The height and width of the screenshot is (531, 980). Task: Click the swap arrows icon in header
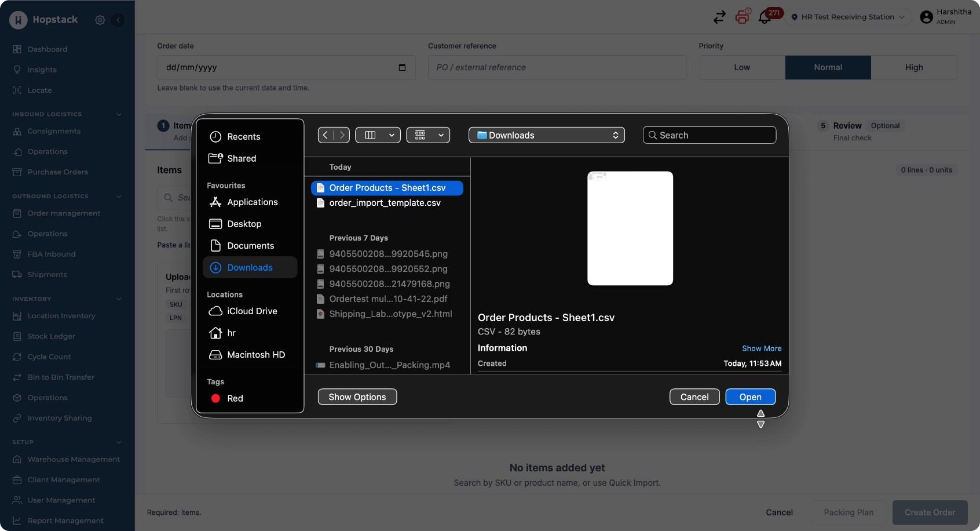coord(719,17)
